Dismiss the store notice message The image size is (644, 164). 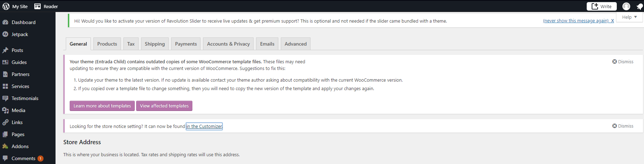click(x=623, y=126)
